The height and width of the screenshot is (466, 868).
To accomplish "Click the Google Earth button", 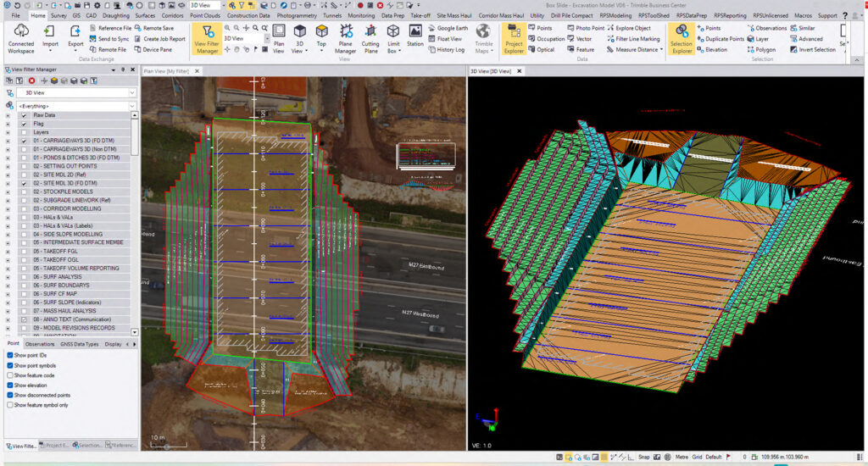I will [452, 28].
